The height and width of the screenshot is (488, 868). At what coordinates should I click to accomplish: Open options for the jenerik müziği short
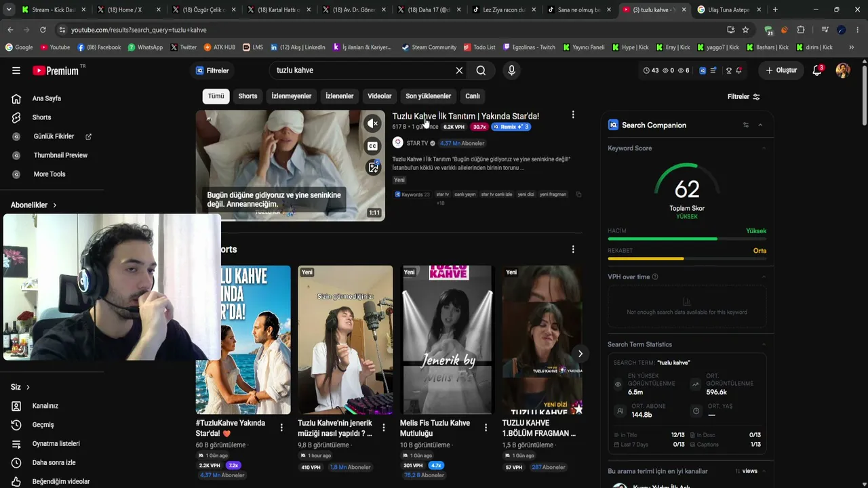383,427
